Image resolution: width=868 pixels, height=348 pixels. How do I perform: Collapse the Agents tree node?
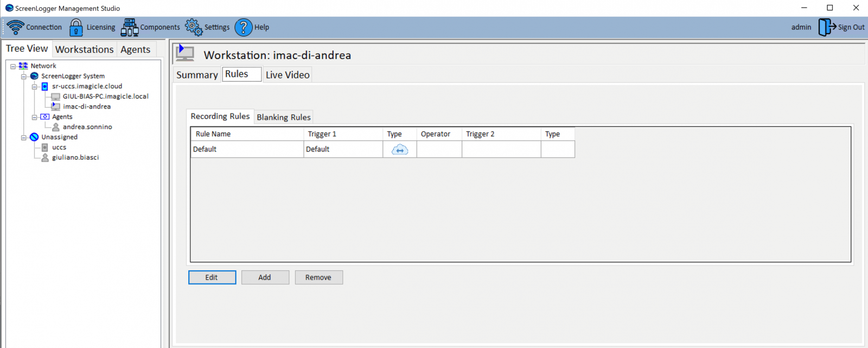click(34, 117)
